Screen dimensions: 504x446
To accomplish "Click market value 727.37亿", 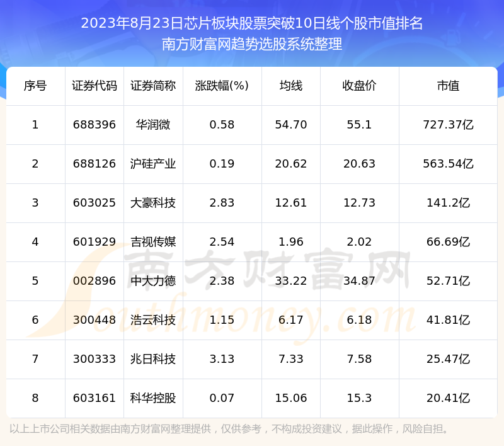I will tap(448, 125).
